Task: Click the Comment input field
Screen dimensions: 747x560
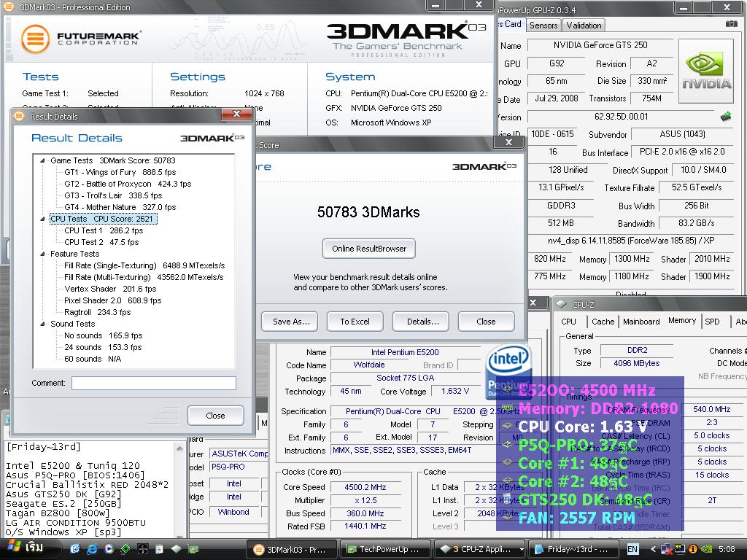Action: (153, 383)
